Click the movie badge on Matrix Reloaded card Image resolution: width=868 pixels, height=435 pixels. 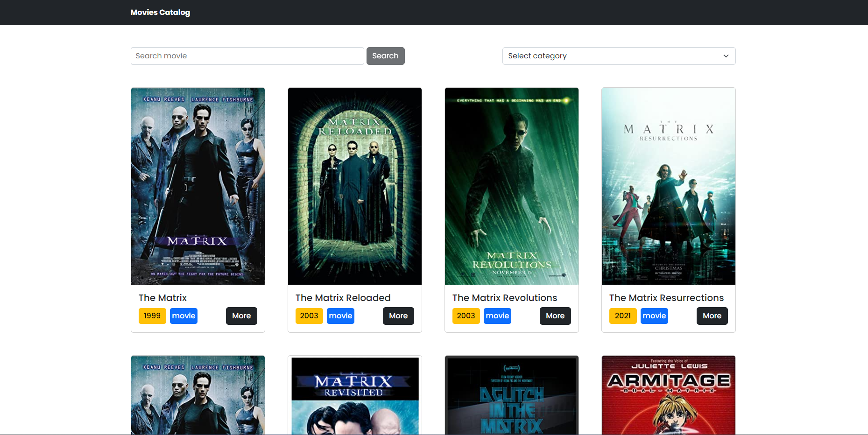pyautogui.click(x=340, y=316)
